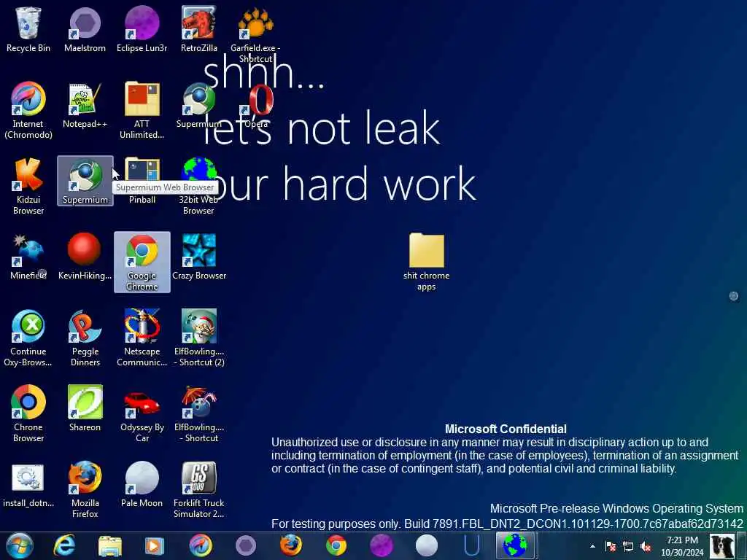Open Maelstrom hexagon icon in taskbar
The image size is (747, 560).
(246, 545)
